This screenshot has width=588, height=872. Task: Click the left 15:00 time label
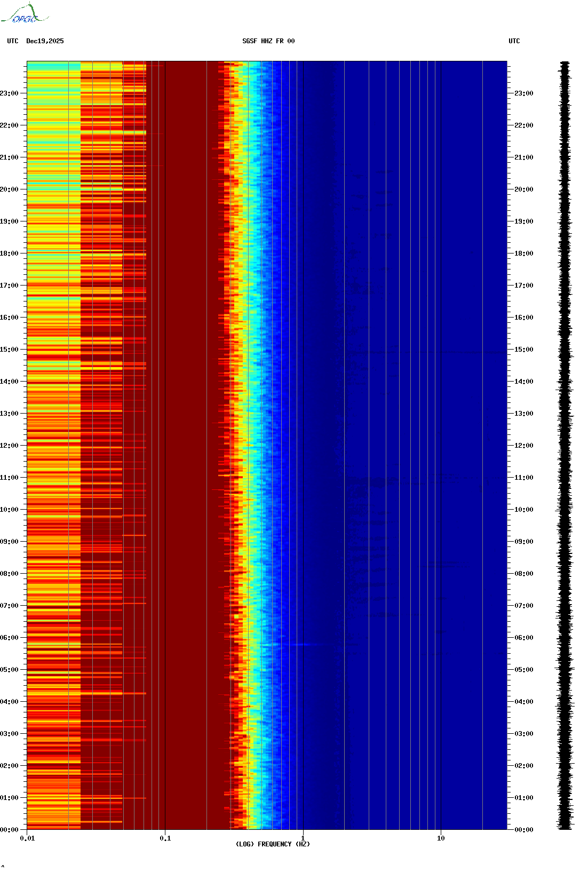(x=9, y=350)
